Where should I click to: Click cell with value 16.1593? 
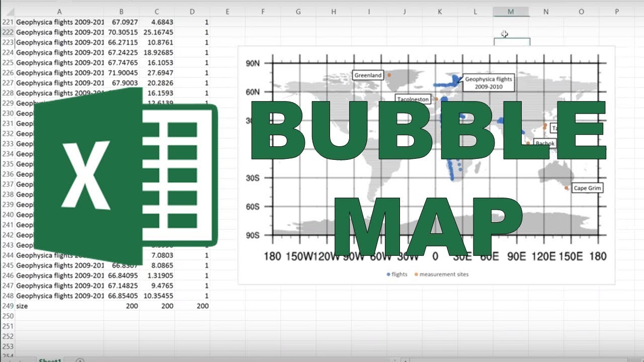157,93
